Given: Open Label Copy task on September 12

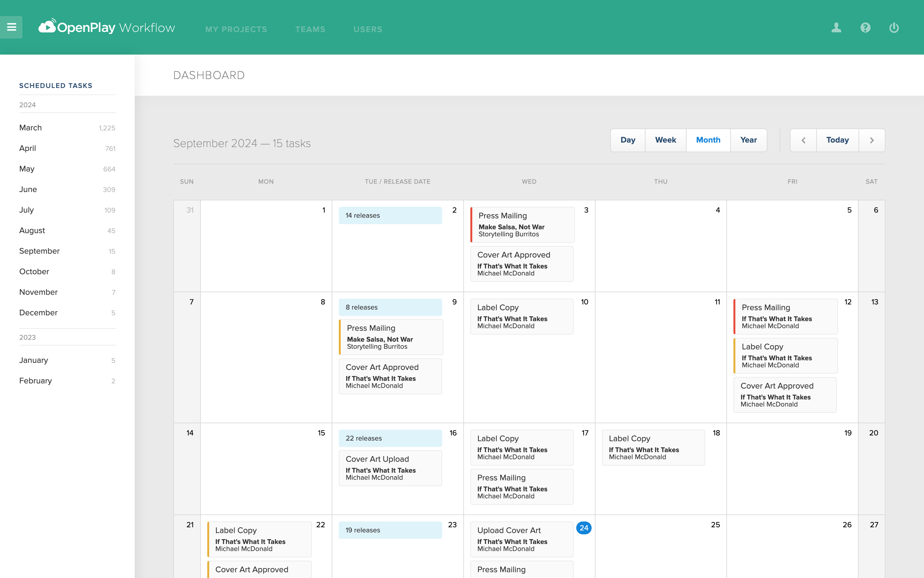Looking at the screenshot, I should click(786, 356).
